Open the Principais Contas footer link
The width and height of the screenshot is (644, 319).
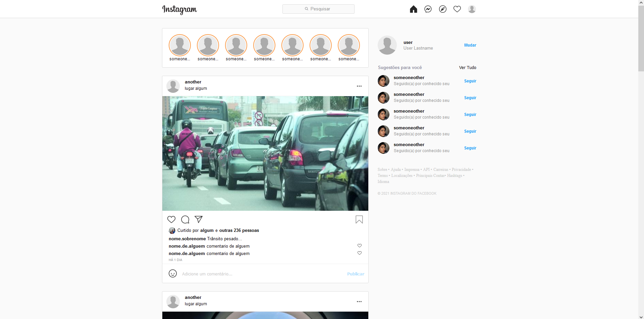click(430, 176)
